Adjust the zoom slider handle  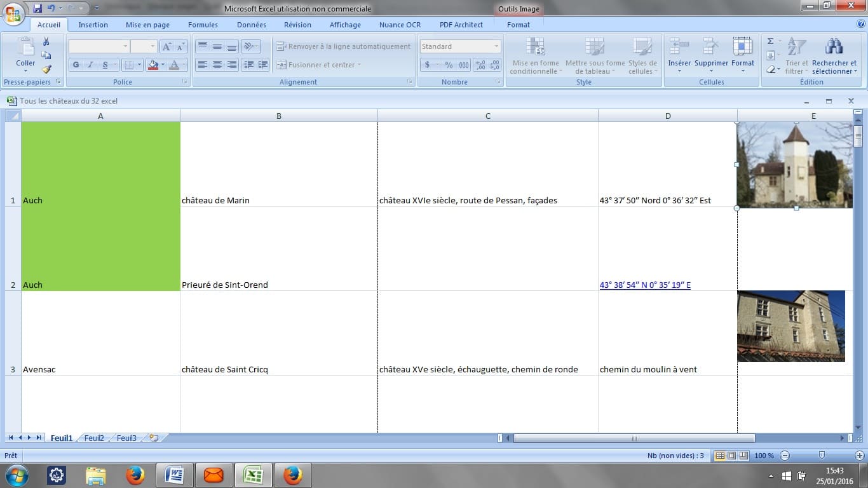coord(822,455)
